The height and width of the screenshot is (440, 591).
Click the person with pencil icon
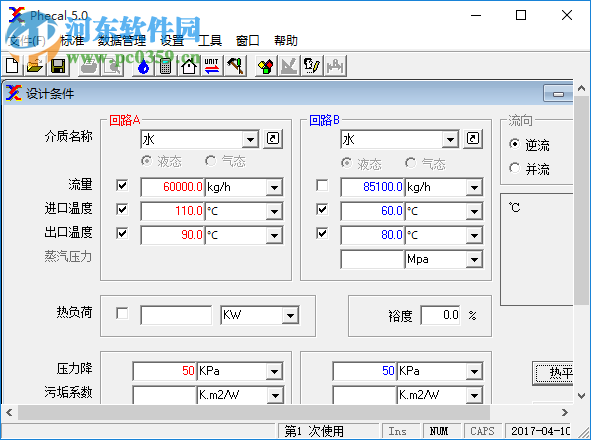click(312, 66)
